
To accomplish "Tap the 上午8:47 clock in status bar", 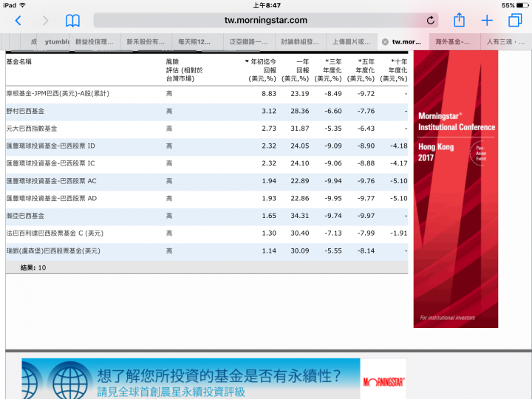I will coord(267,5).
